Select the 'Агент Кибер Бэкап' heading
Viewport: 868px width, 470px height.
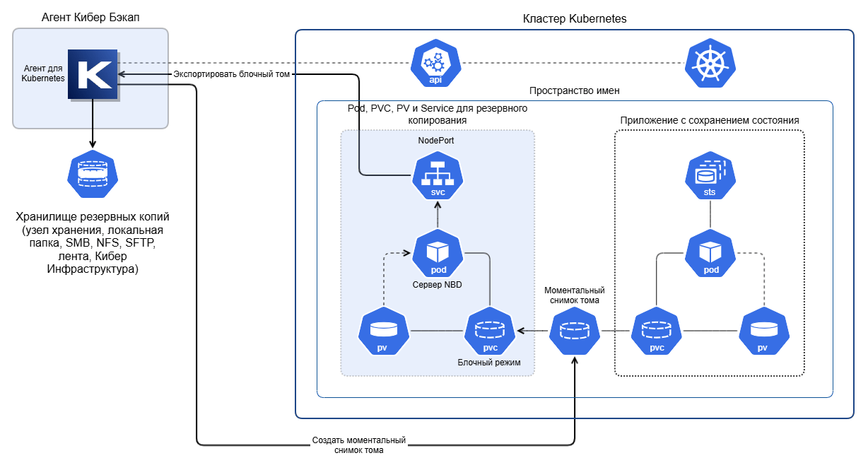(x=91, y=17)
